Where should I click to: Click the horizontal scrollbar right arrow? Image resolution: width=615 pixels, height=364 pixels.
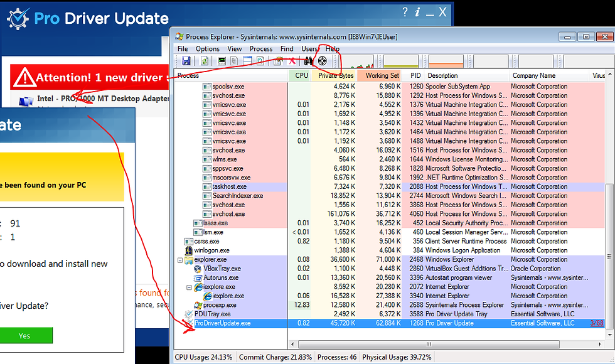[x=600, y=345]
